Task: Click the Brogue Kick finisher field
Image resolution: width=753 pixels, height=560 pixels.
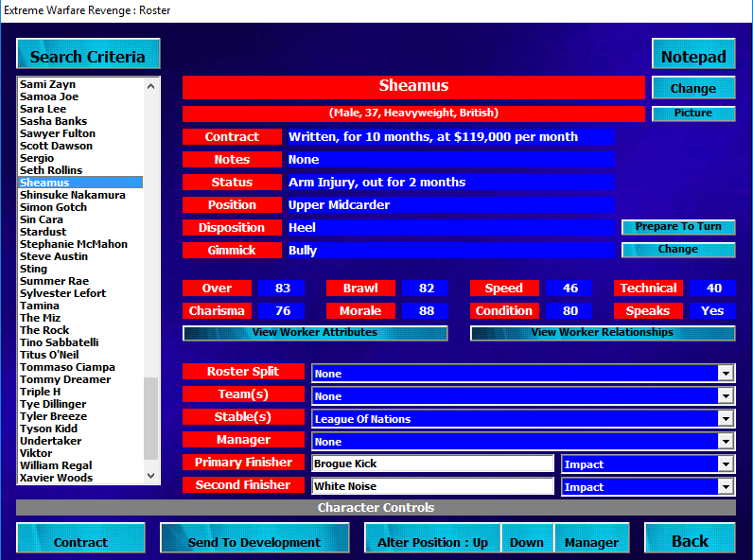Action: pos(432,464)
